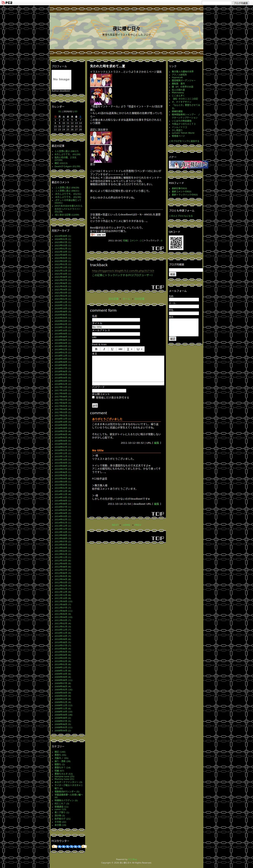Click the FC2 logo in the top bar
Image resolution: width=253 pixels, height=868 pixels.
click(7, 3)
